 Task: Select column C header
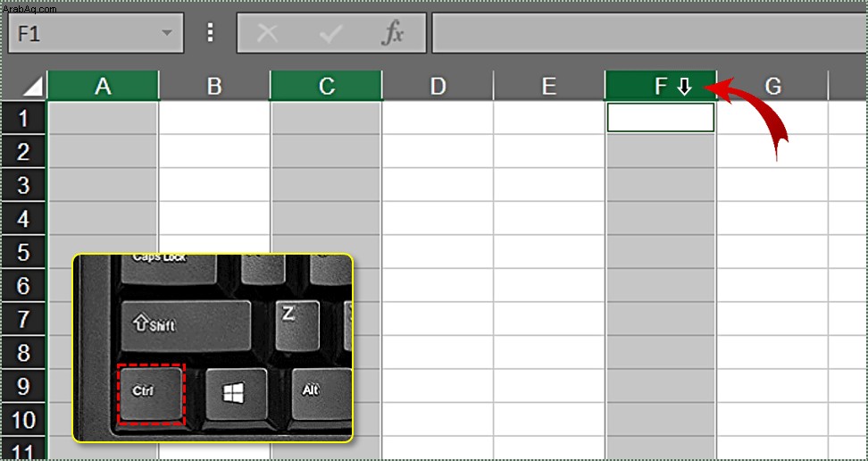click(x=326, y=86)
